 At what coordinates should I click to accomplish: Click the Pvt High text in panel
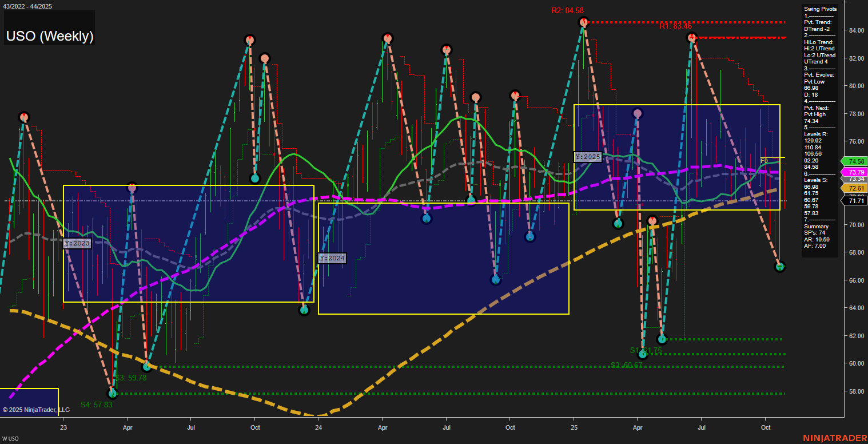(x=816, y=114)
